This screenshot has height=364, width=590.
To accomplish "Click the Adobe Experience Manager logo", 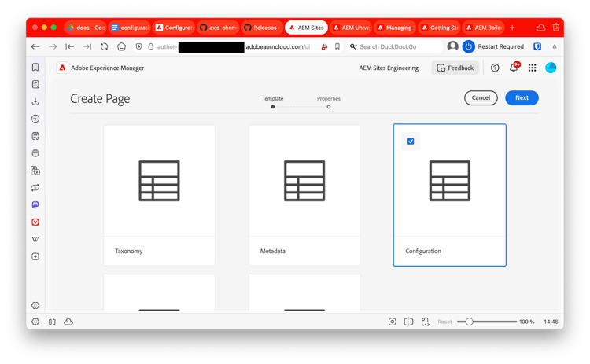I will [x=62, y=68].
